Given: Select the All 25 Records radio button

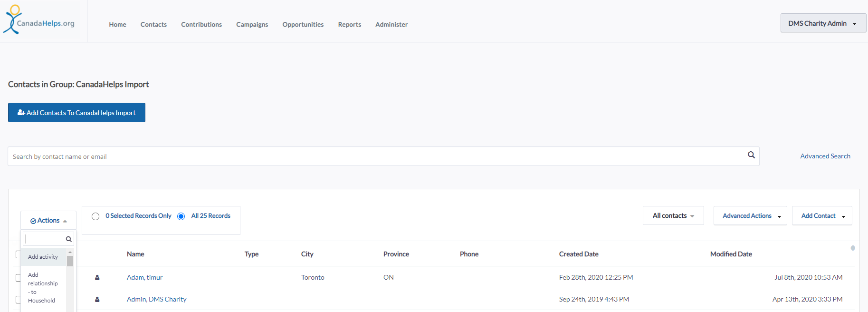Looking at the screenshot, I should tap(181, 216).
